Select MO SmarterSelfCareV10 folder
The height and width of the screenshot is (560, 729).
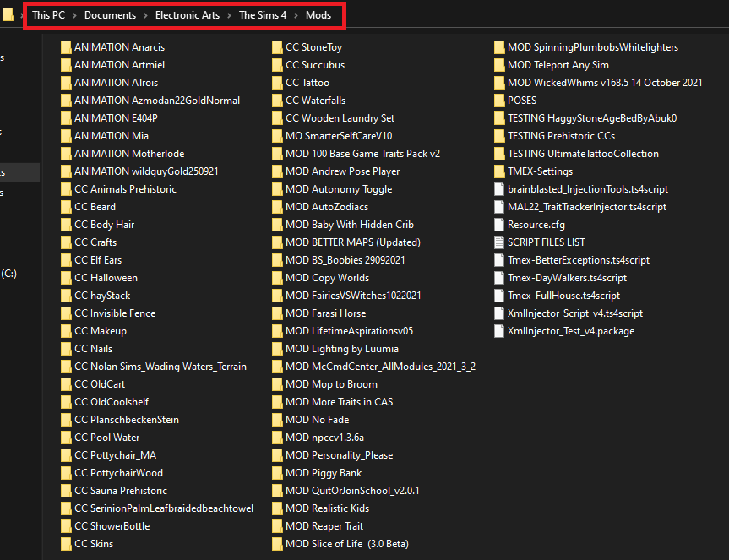(332, 136)
